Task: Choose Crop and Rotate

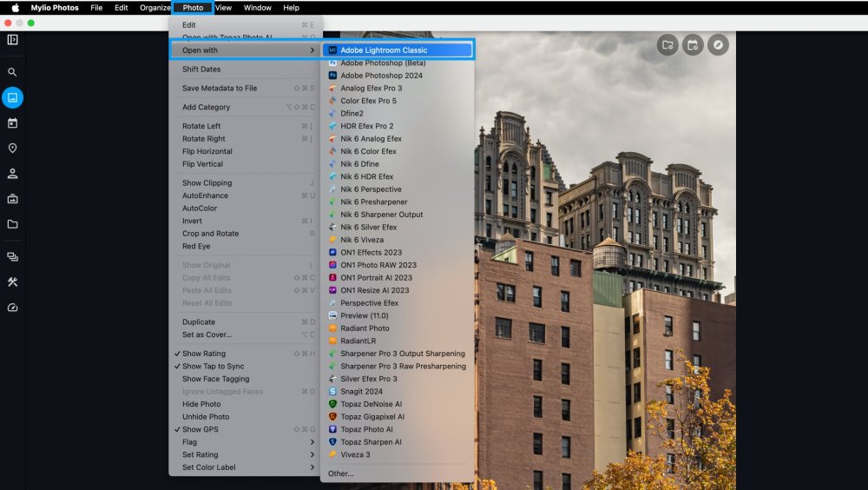Action: coord(245,234)
